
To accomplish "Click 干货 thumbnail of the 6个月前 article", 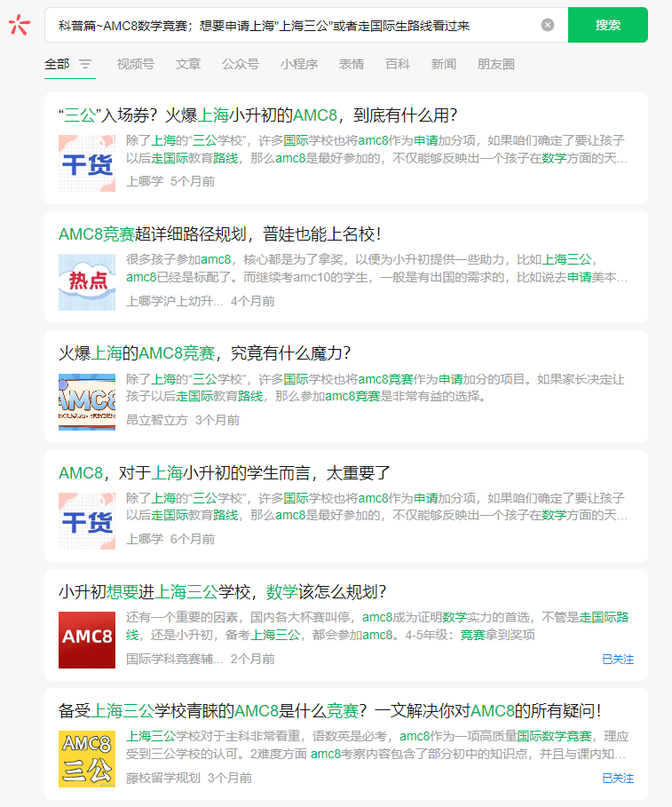I will click(87, 521).
